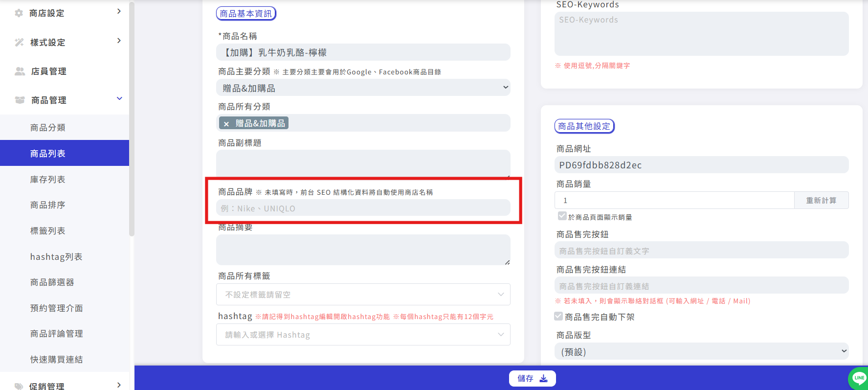Click 重新計算 button
868x390 pixels.
click(821, 200)
